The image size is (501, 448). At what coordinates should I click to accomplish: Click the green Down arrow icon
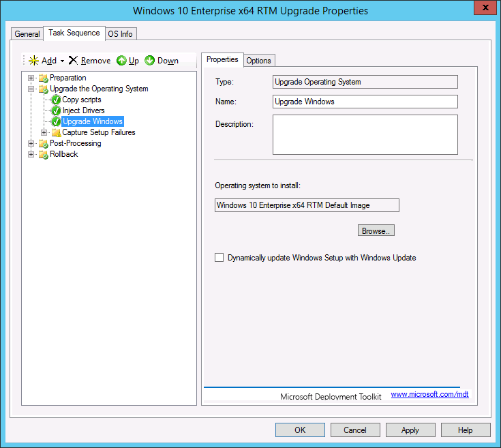point(149,61)
